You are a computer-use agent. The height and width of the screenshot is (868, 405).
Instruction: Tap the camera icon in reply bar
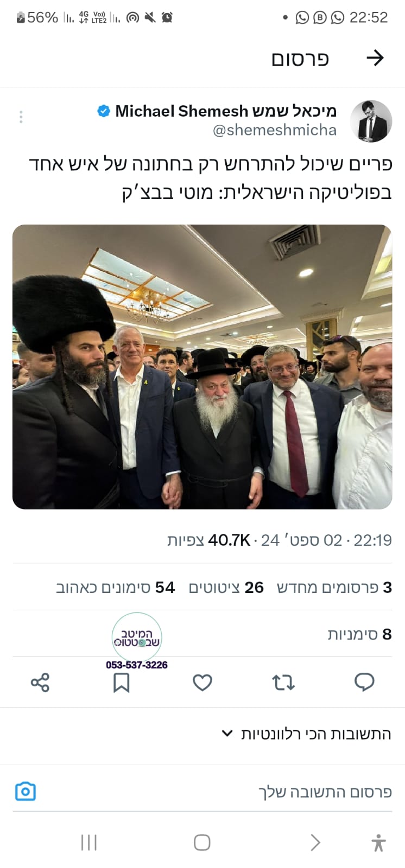pyautogui.click(x=25, y=792)
